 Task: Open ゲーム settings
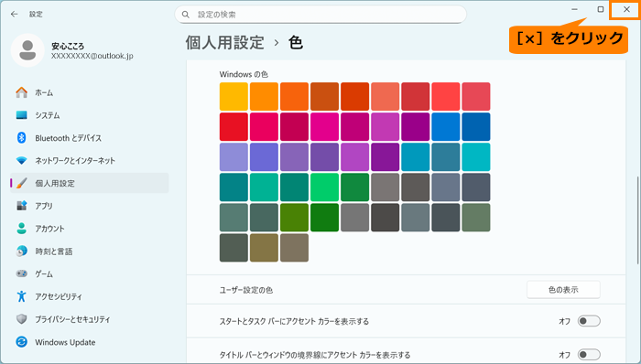[44, 273]
